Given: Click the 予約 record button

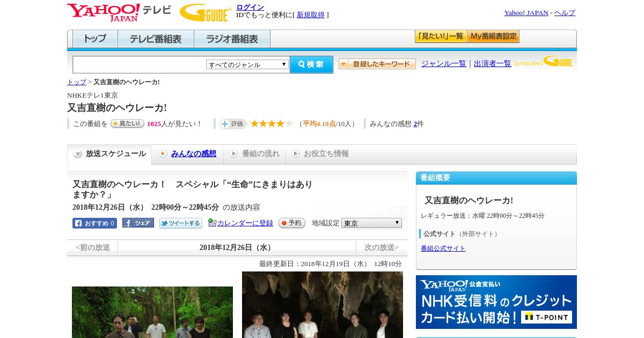Looking at the screenshot, I should [292, 223].
